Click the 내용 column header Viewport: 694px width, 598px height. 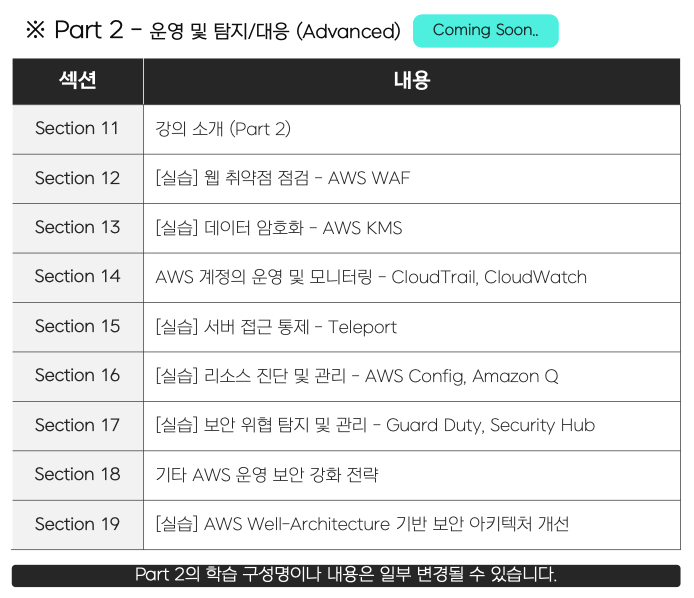pos(411,81)
